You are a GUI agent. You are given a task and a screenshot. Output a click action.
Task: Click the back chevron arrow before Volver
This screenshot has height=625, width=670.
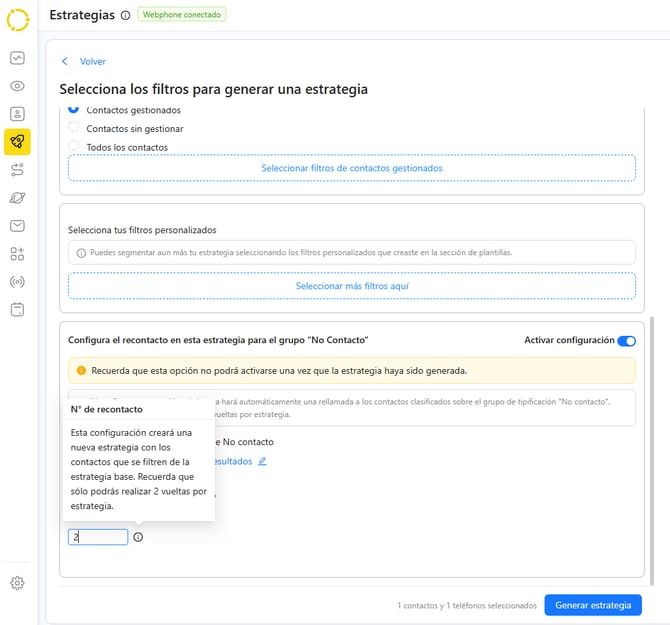(x=65, y=61)
